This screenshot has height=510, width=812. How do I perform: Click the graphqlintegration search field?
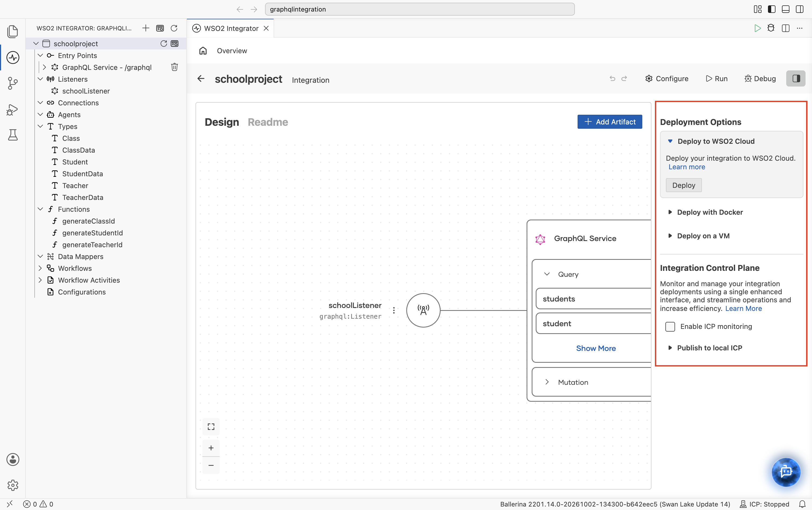pos(420,9)
